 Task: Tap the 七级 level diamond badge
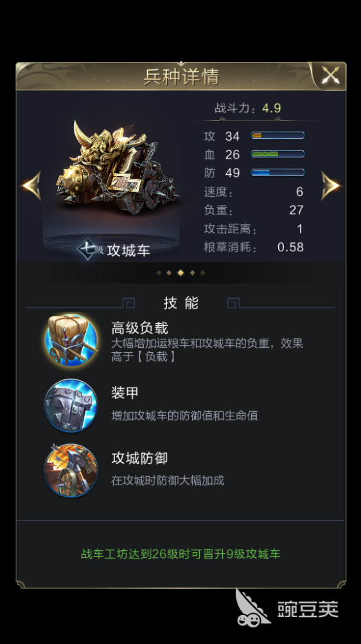click(89, 249)
